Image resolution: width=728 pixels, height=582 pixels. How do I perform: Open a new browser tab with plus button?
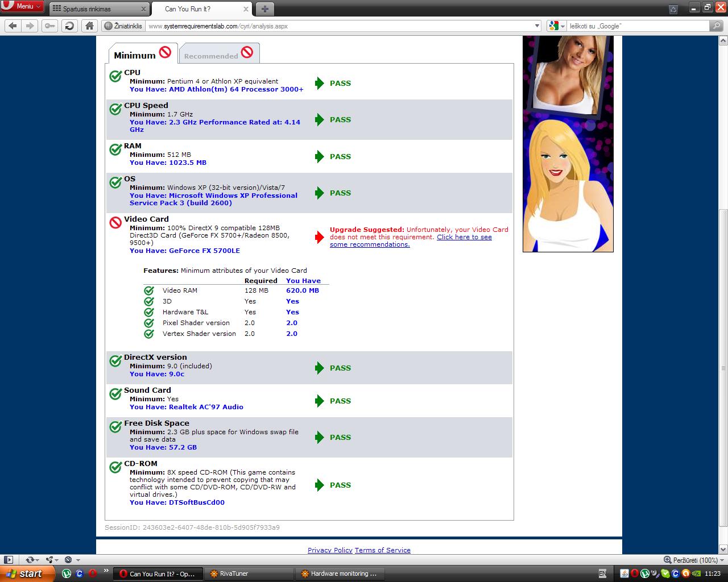(265, 9)
